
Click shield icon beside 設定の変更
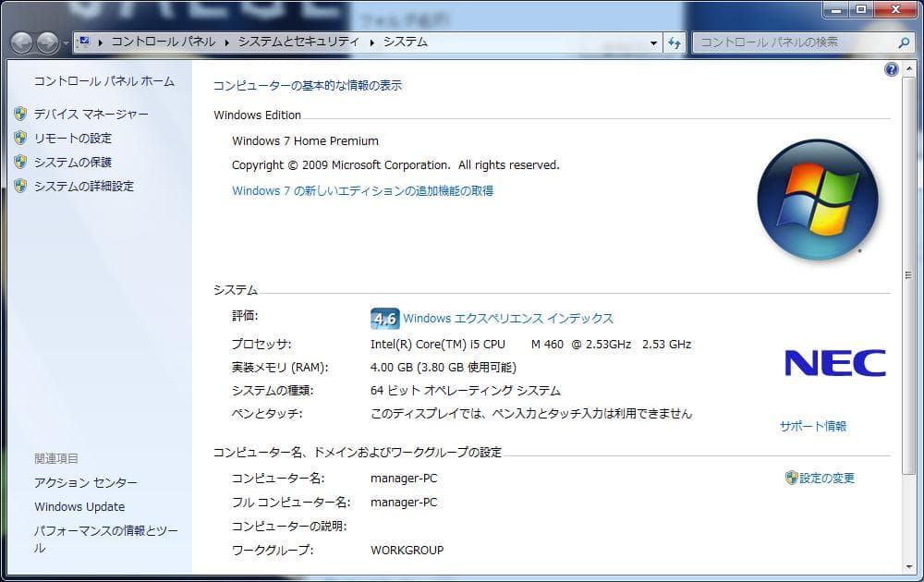792,478
